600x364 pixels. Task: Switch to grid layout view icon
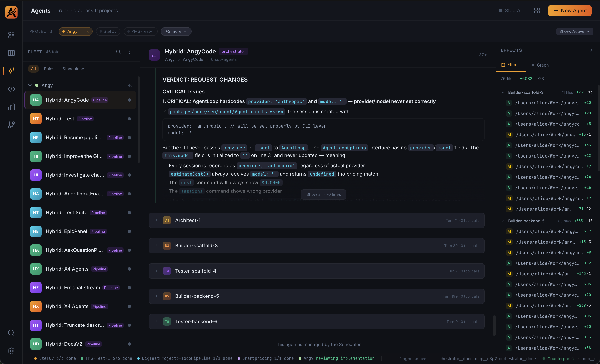tap(537, 11)
